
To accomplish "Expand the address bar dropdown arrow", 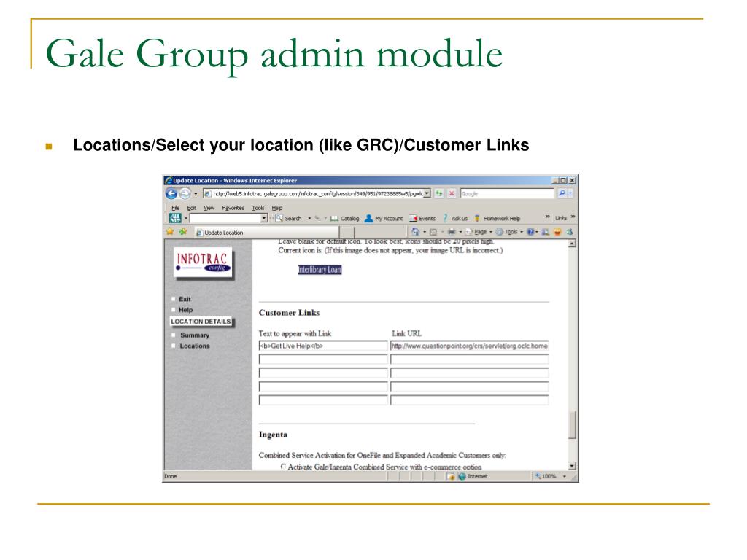I will 427,193.
